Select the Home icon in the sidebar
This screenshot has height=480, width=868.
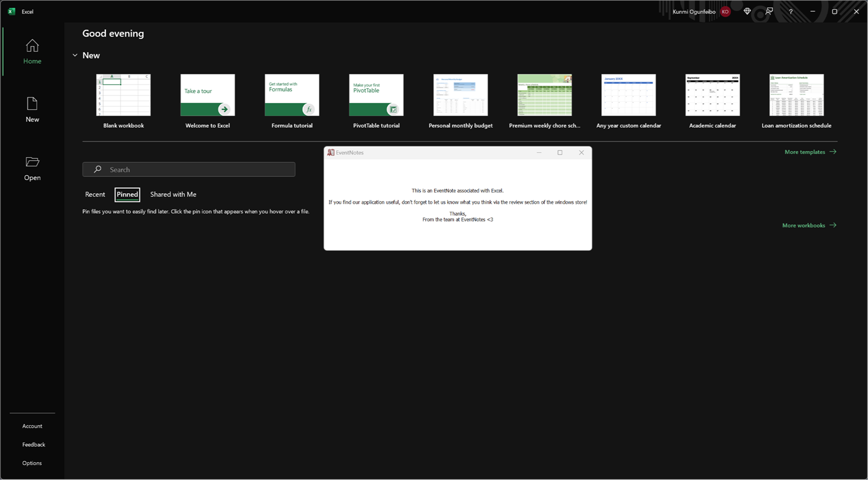pos(32,47)
